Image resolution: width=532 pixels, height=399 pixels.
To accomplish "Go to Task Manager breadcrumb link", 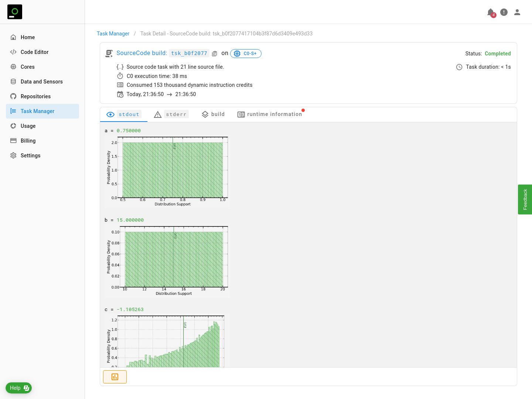I will click(113, 34).
